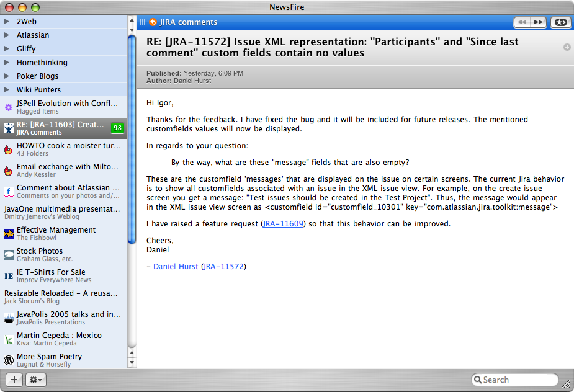Click bottom scrollbar up arrow of feed list

pyautogui.click(x=132, y=353)
